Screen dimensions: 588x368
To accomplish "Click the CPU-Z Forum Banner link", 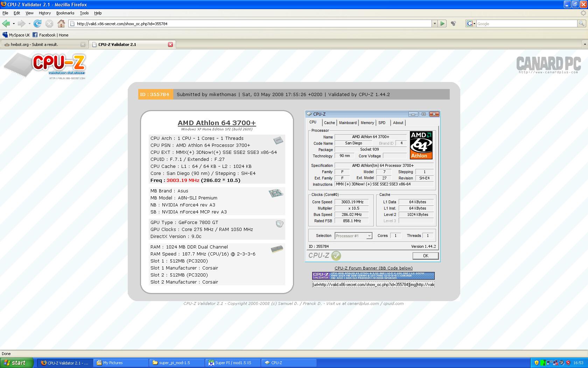I will [373, 268].
